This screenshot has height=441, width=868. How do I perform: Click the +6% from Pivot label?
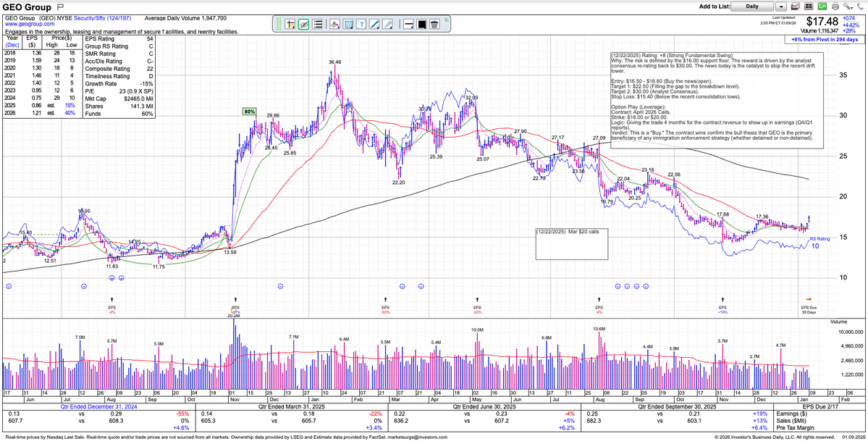[x=825, y=40]
